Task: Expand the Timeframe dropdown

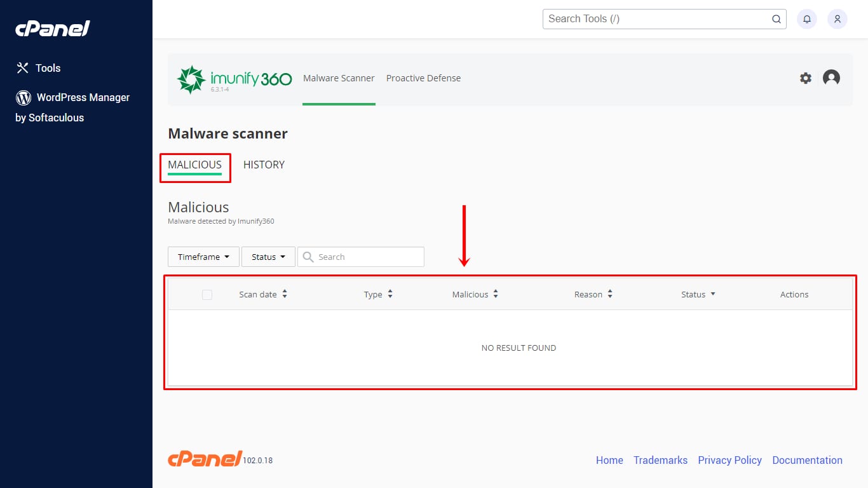Action: tap(203, 257)
